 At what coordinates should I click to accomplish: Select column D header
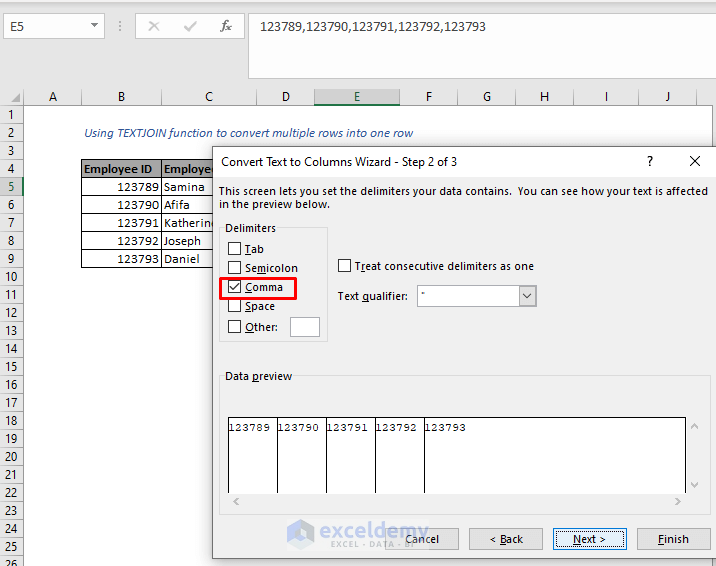[285, 97]
